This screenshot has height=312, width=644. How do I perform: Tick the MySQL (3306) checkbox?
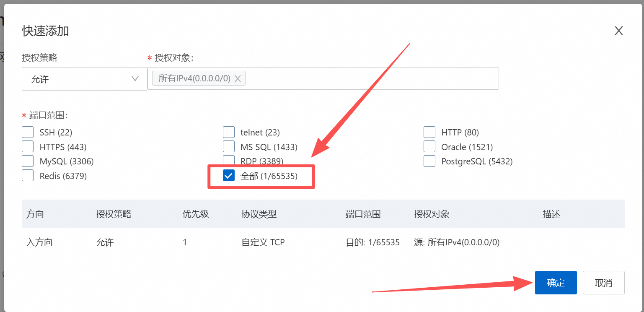click(28, 161)
